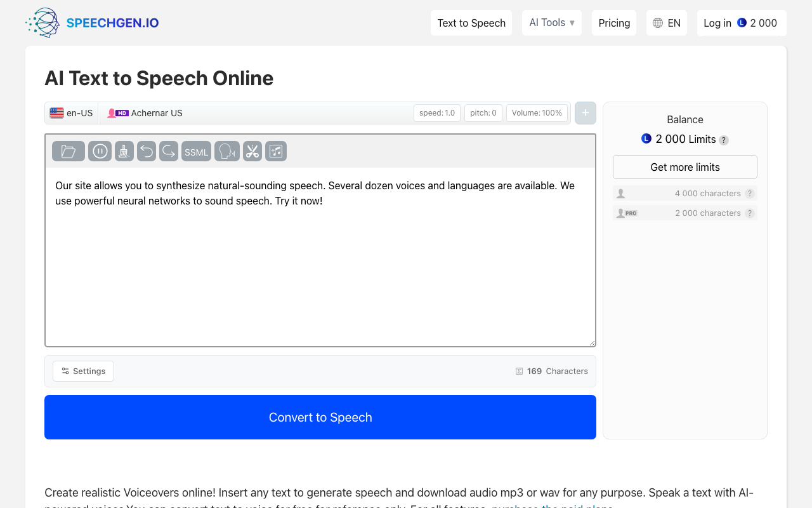Screen dimensions: 812x508
Task: Clear text using the broom icon
Action: click(x=124, y=151)
